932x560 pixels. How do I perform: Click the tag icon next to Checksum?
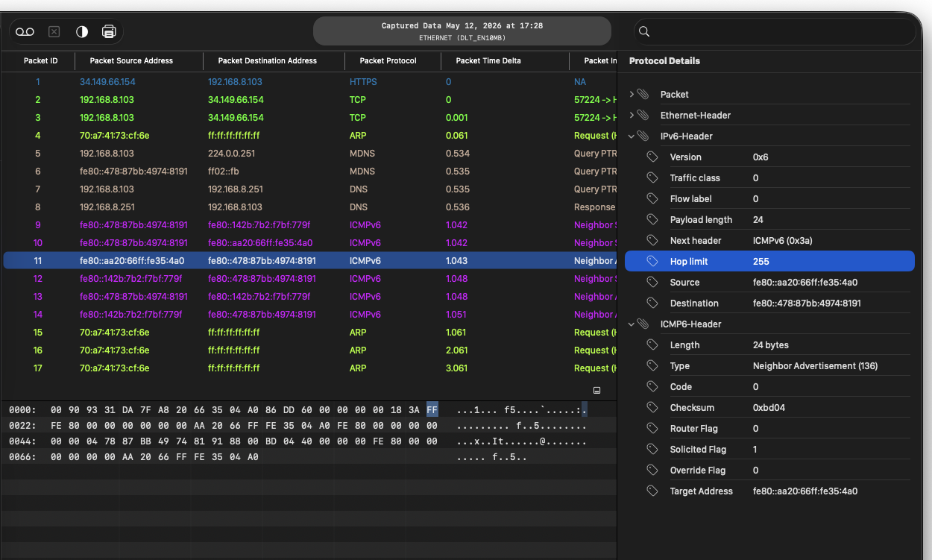(x=652, y=408)
